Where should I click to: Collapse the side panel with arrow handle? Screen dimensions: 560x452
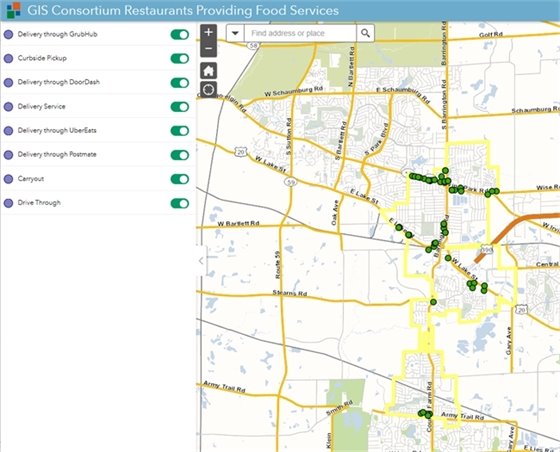201,261
